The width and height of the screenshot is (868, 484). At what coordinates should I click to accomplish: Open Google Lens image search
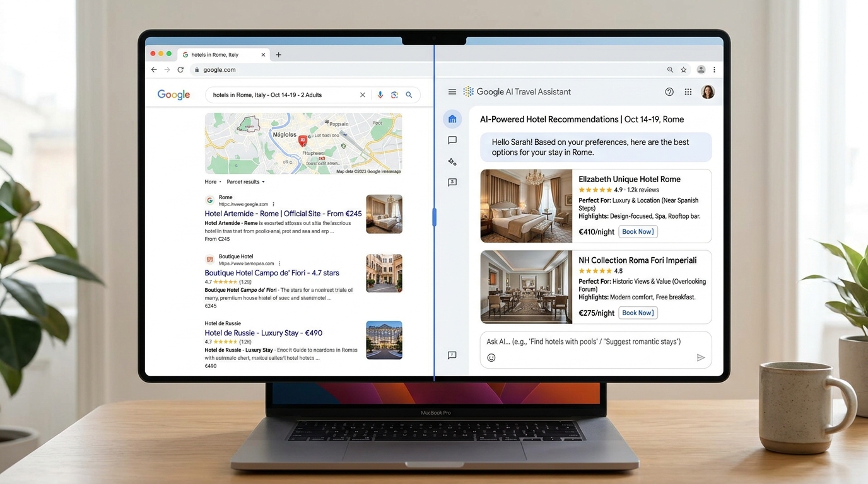coord(394,95)
